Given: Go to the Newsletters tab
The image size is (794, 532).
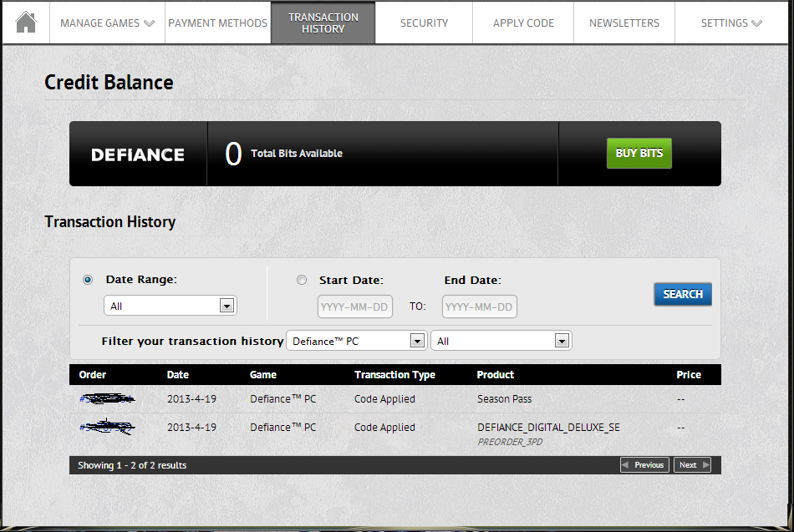Looking at the screenshot, I should [623, 23].
